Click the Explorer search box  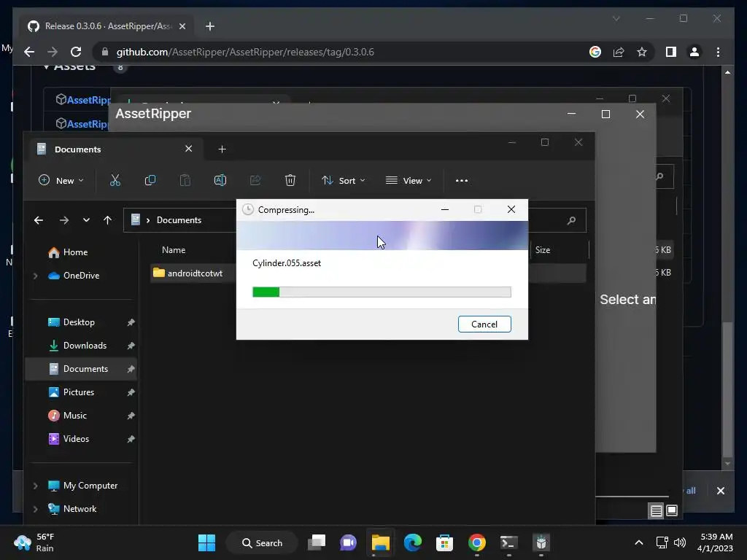[x=557, y=220]
